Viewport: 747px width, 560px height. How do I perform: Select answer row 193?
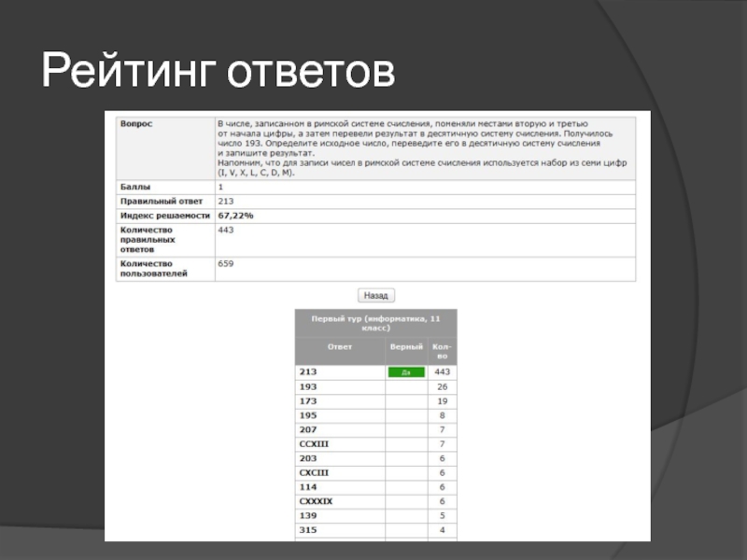pos(308,386)
